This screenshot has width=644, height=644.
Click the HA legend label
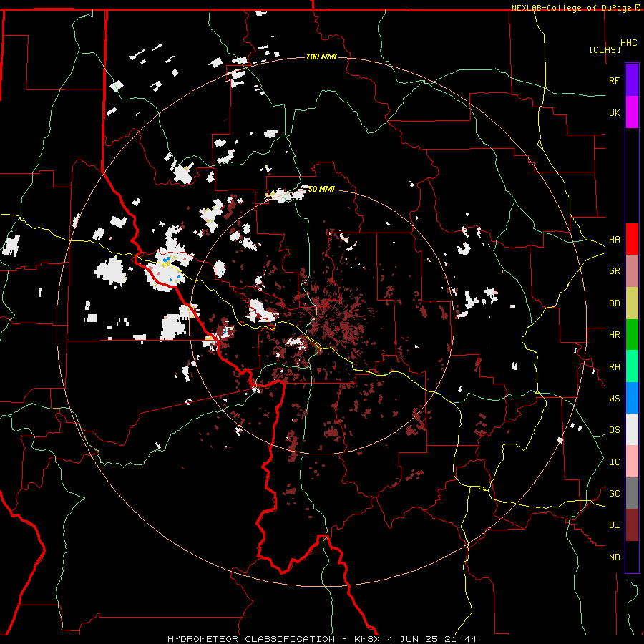pos(615,240)
